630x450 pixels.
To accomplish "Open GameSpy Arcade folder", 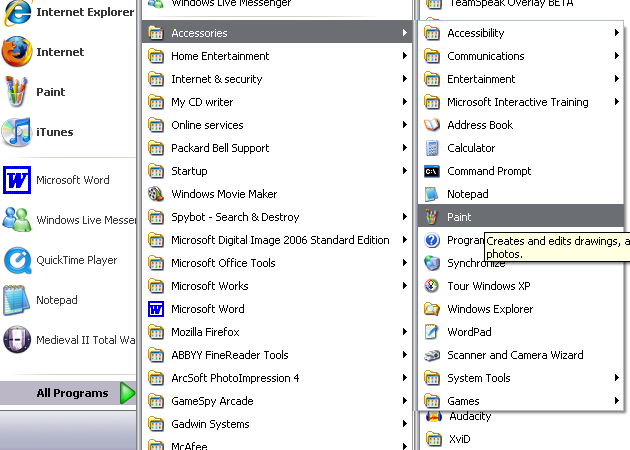I will point(277,401).
